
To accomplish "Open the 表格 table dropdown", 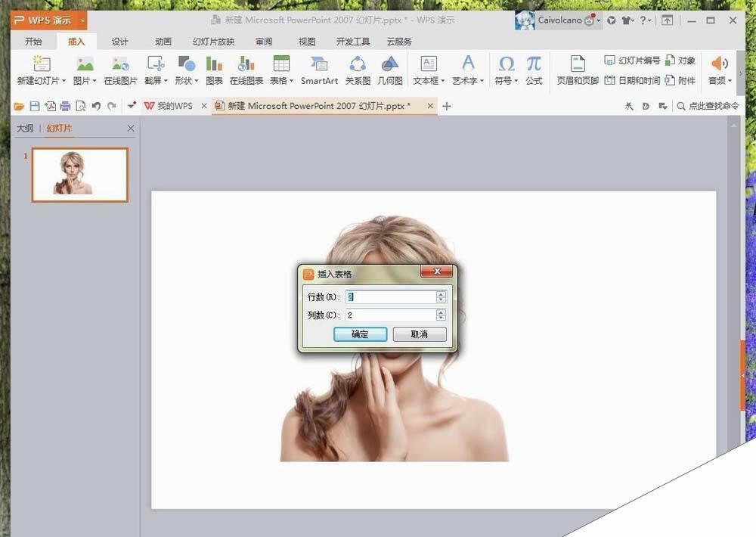I will 282,80.
